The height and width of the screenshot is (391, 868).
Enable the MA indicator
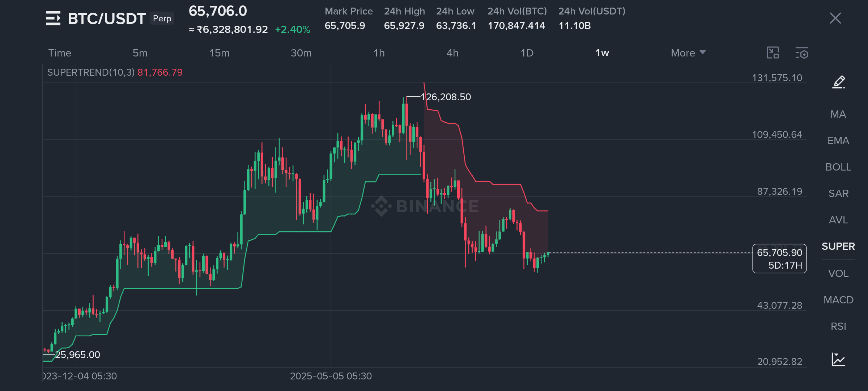[x=838, y=114]
